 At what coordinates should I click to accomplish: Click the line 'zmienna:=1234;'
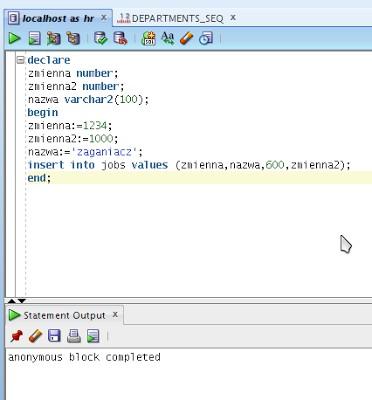70,125
